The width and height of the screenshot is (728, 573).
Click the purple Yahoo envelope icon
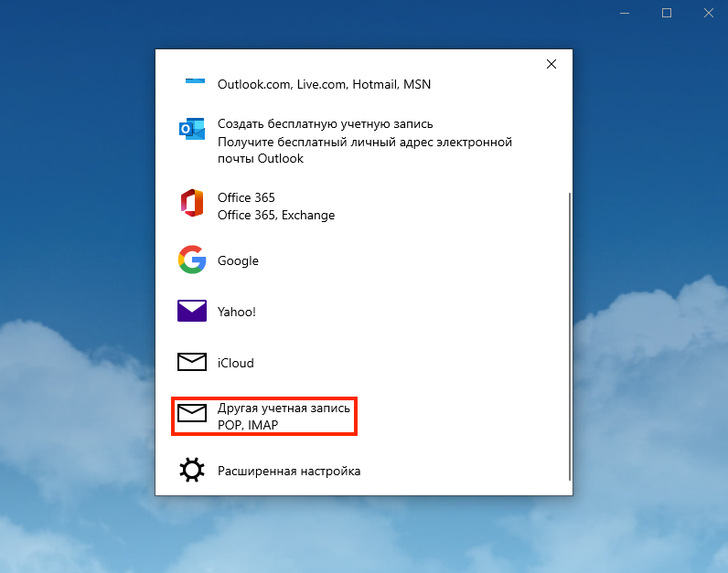click(192, 311)
